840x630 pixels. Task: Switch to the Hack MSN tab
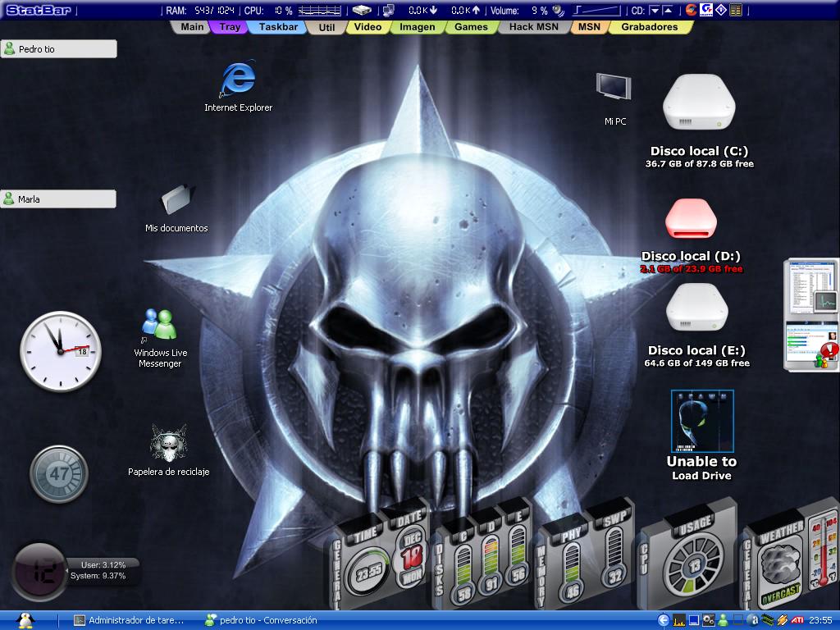[533, 27]
